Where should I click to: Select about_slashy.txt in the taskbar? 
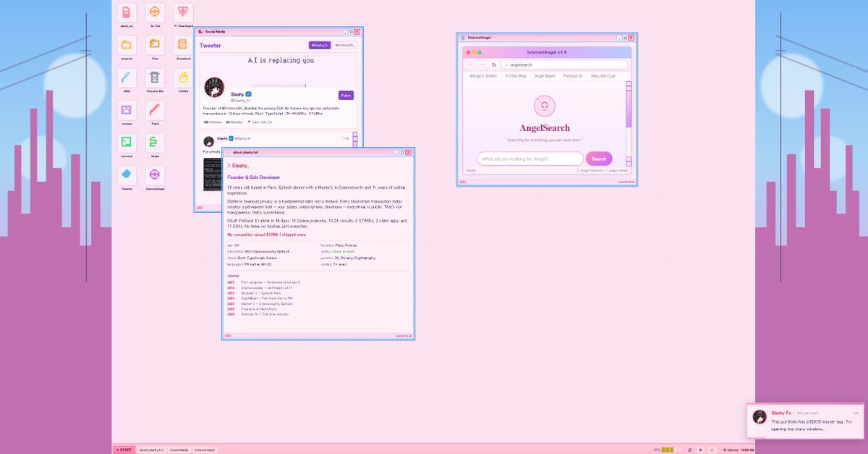(x=152, y=450)
